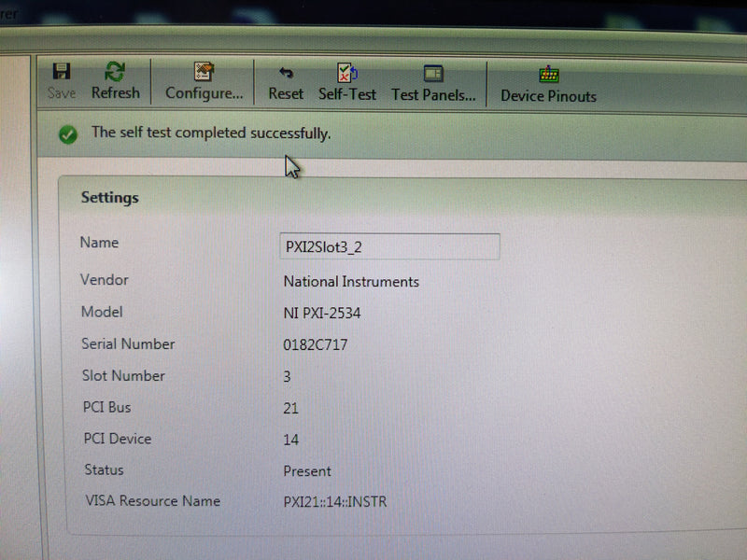Click the serial number value 0182C717

[x=316, y=345]
